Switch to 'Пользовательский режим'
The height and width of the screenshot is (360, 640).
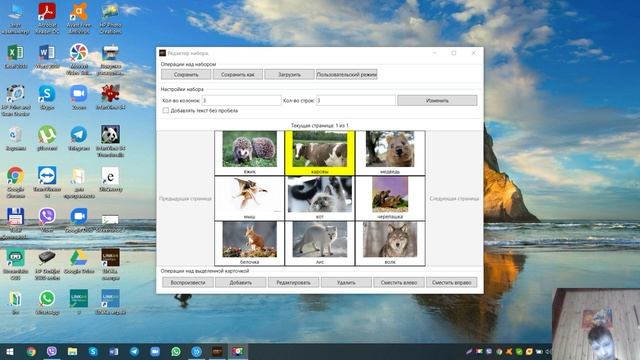coord(347,74)
